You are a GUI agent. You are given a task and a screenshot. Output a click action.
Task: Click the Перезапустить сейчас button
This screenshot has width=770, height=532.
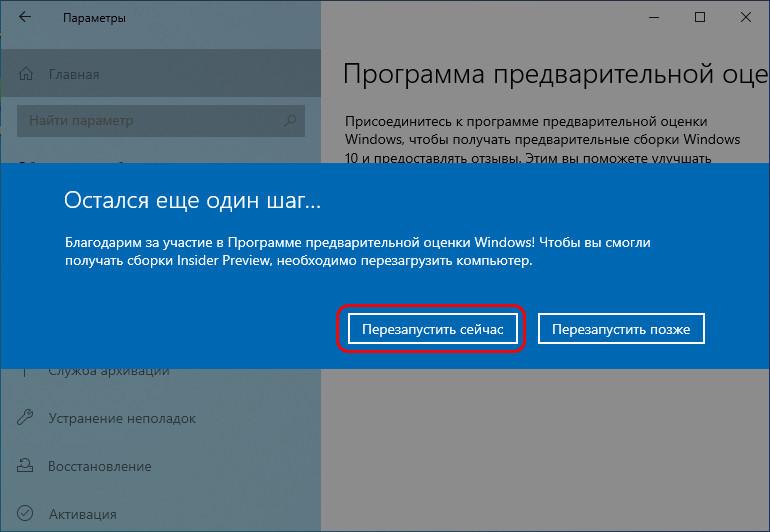(433, 329)
